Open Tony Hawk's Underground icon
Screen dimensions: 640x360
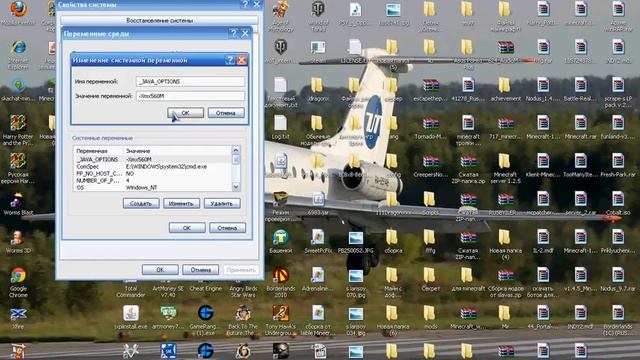pyautogui.click(x=280, y=321)
